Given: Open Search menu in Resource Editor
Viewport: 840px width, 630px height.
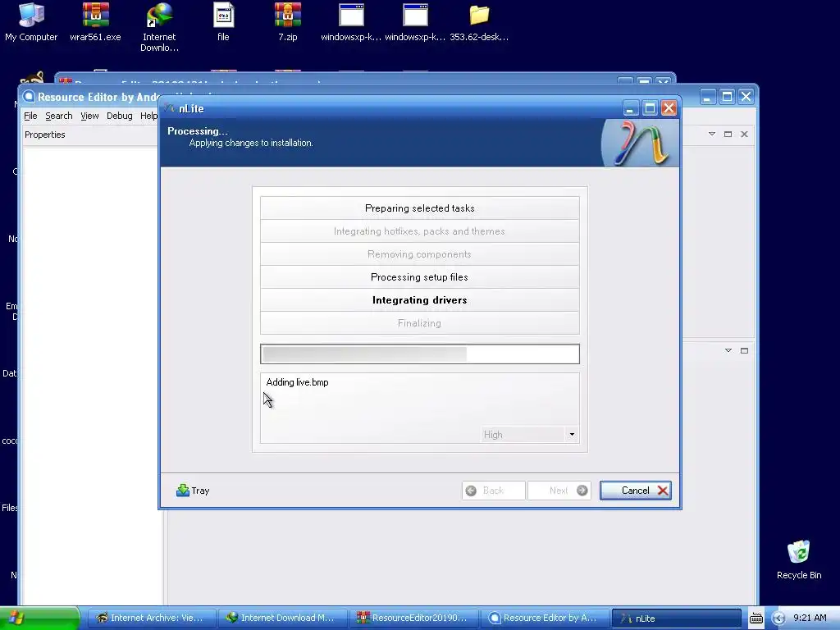Looking at the screenshot, I should [x=58, y=116].
